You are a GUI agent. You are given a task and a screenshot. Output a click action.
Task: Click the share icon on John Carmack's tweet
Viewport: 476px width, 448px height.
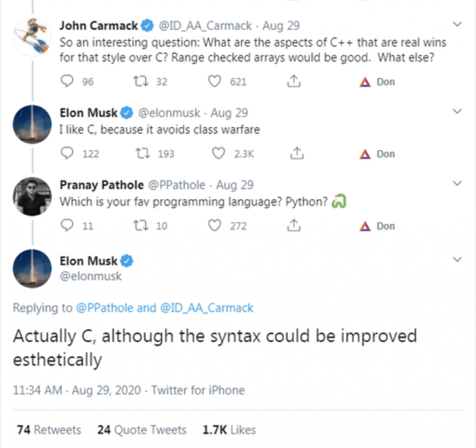click(293, 81)
